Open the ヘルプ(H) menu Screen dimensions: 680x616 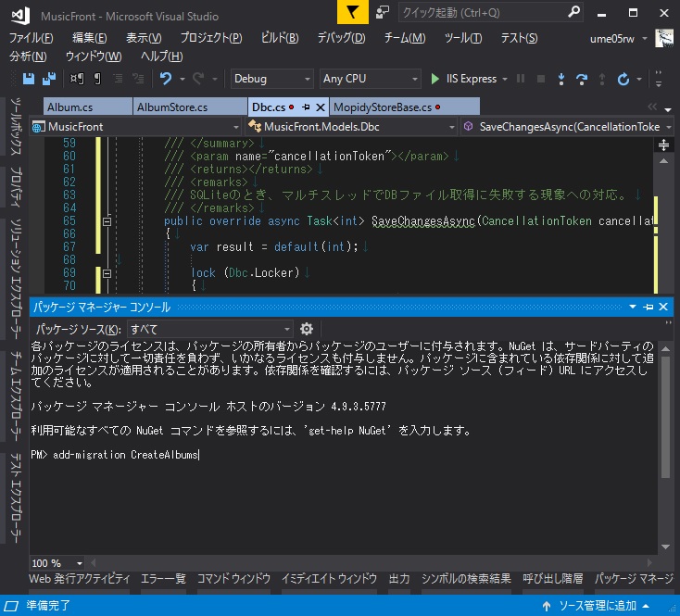[162, 57]
